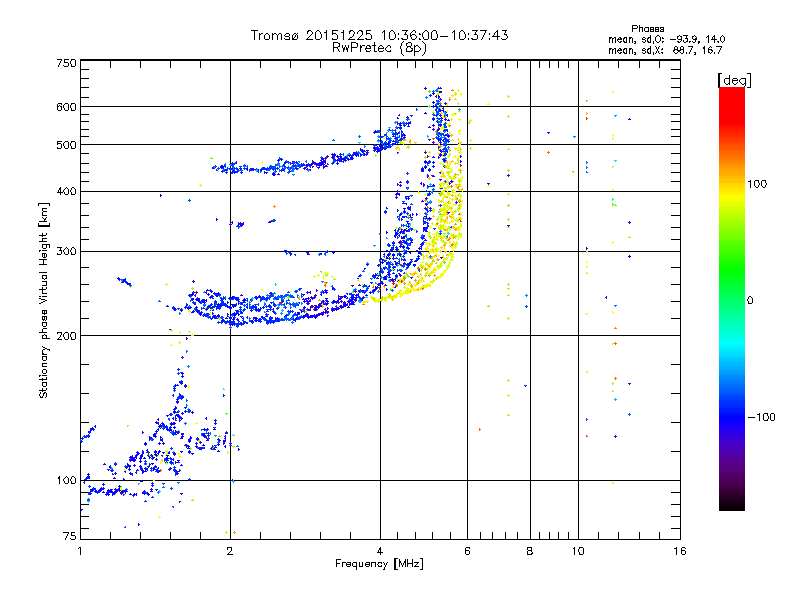
Task: Click the frequency axis tick label 16
Action: [x=680, y=551]
